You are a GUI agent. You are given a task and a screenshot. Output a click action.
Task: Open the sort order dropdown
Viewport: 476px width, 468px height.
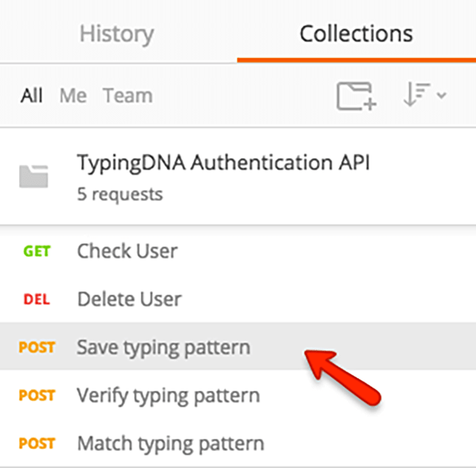coord(424,94)
